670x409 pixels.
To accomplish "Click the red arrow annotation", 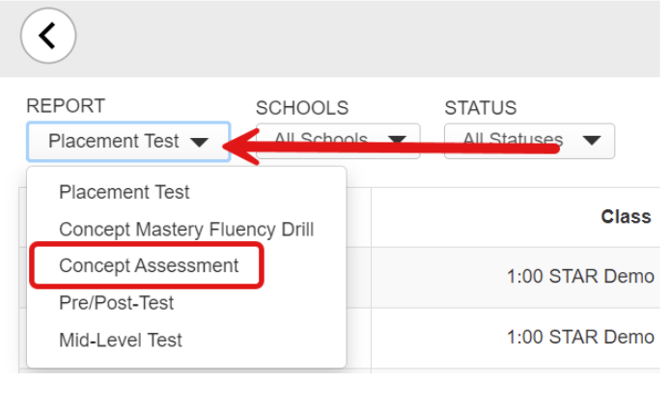I will tap(400, 149).
